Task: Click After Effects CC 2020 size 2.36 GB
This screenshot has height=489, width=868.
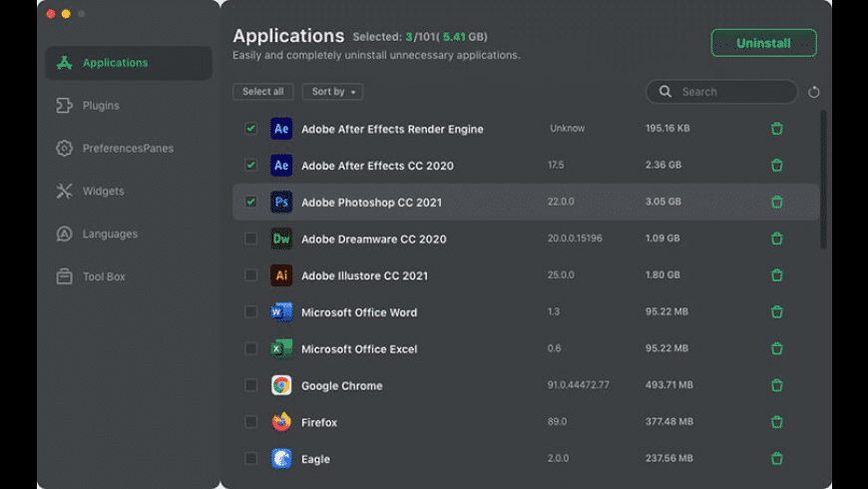Action: pos(663,165)
